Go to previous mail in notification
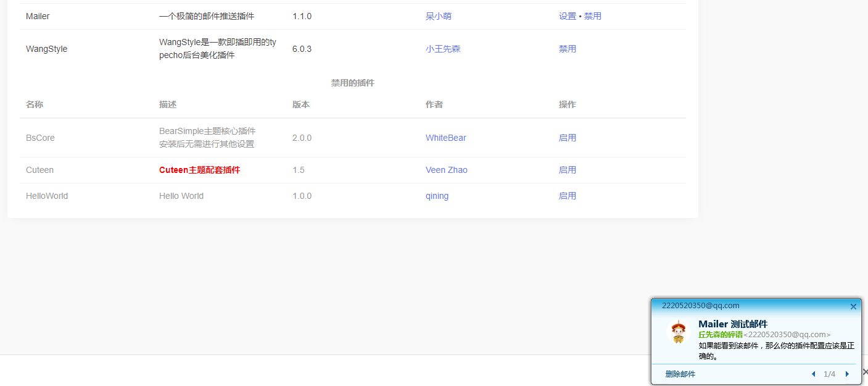The image size is (868, 386). pos(813,374)
